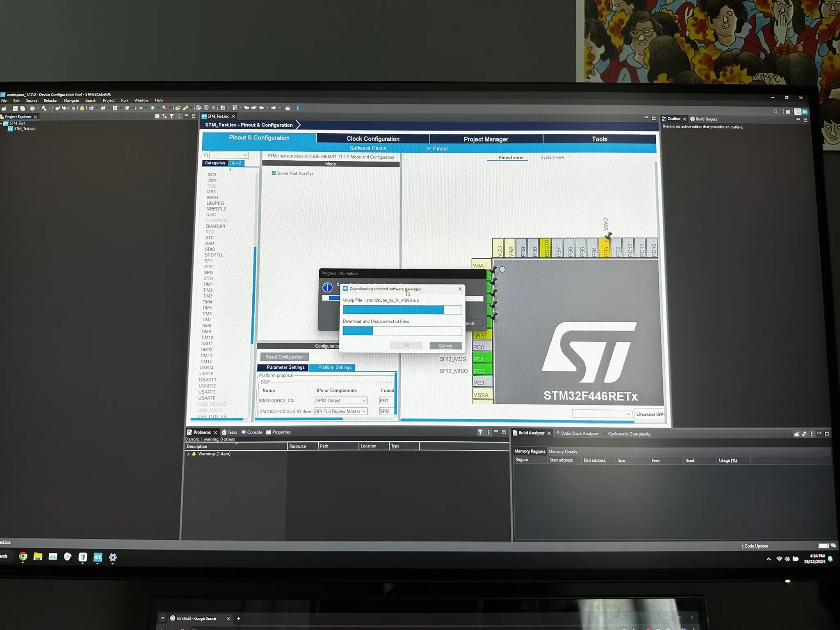Click the PC1 green pin on the chip
This screenshot has height=630, width=840.
click(x=482, y=359)
